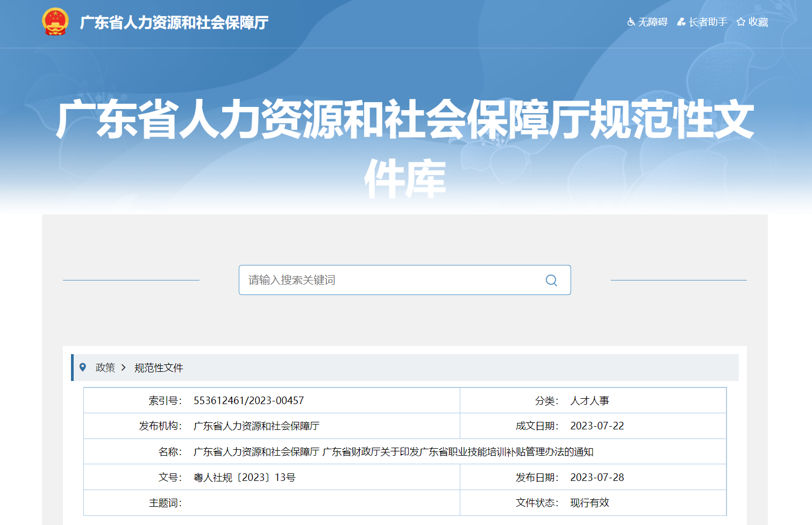812x525 pixels.
Task: Click the breadcrumb location pin icon
Action: (83, 368)
